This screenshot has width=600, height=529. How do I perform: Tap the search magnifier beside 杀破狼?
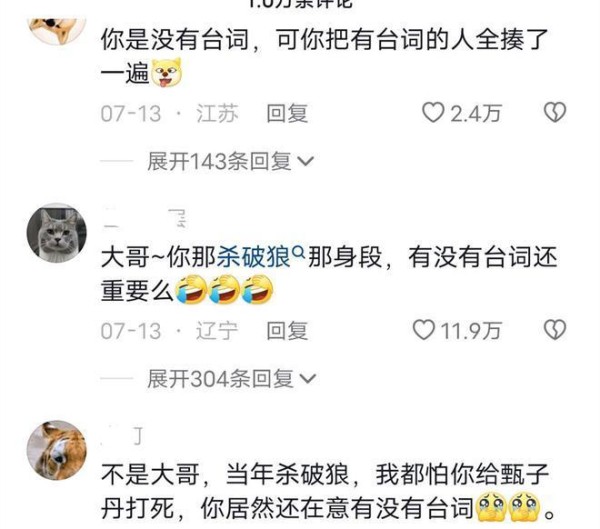tap(298, 252)
